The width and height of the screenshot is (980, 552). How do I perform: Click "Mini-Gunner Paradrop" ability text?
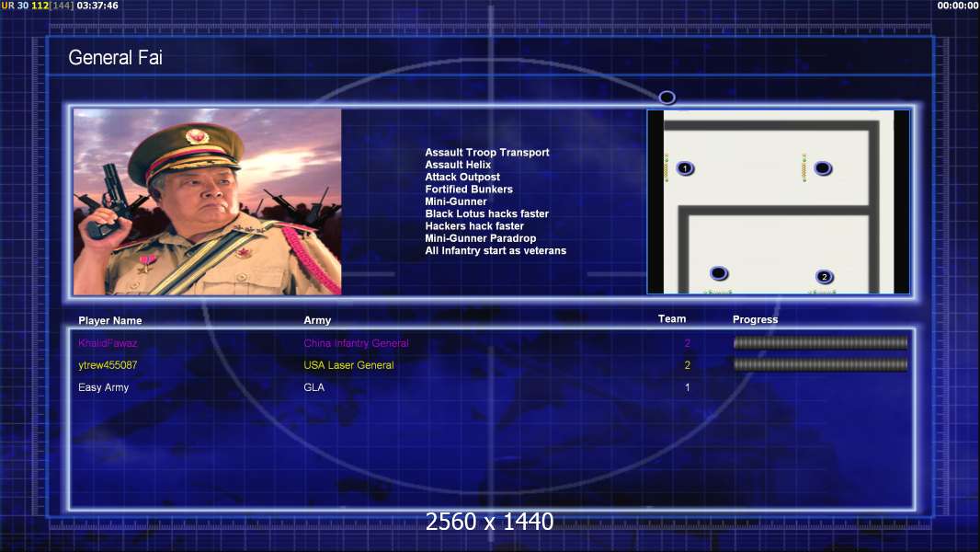click(481, 238)
